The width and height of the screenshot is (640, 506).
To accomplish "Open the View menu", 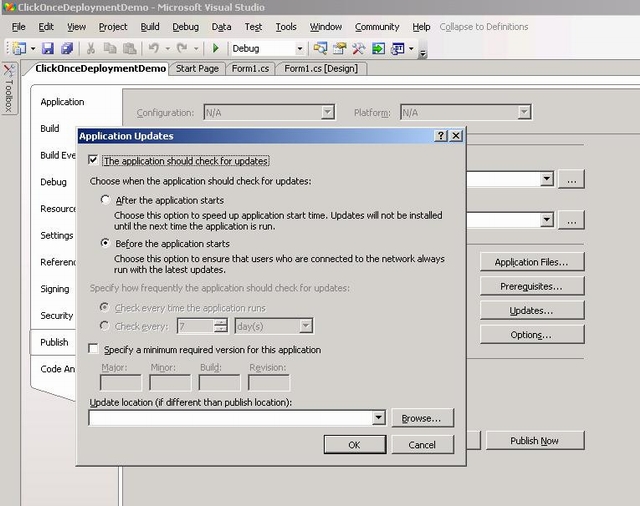I will pyautogui.click(x=76, y=27).
